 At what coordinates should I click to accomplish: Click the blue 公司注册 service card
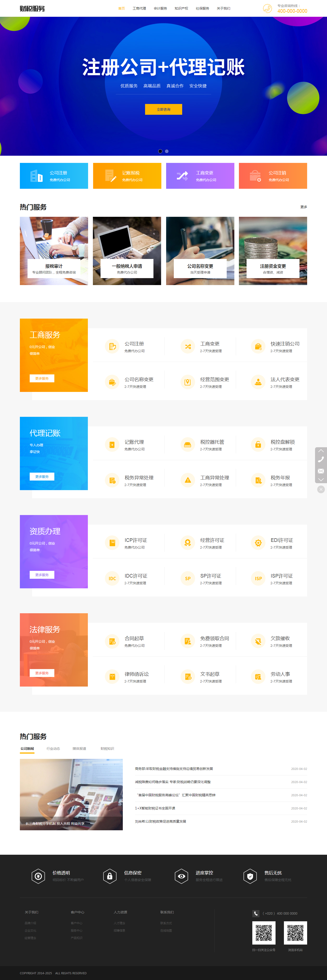(x=54, y=176)
